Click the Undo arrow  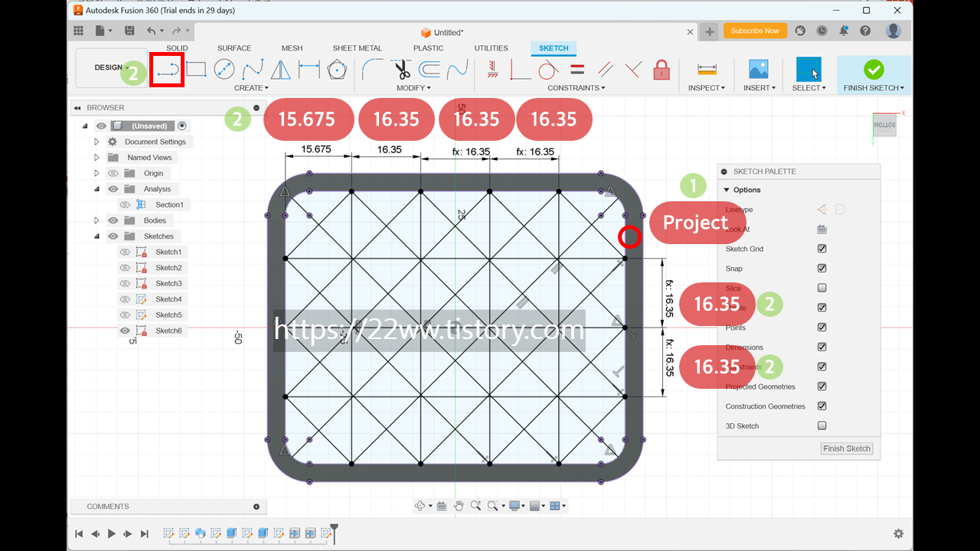click(151, 31)
